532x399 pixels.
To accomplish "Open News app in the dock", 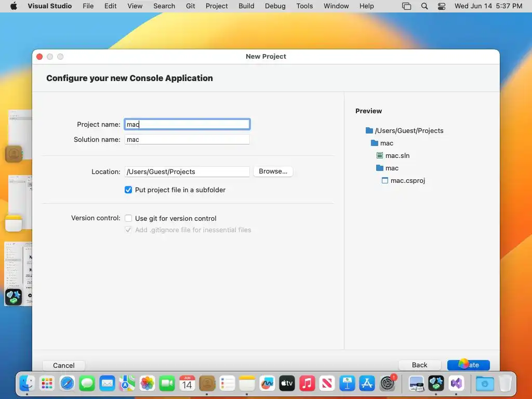I will pyautogui.click(x=327, y=384).
